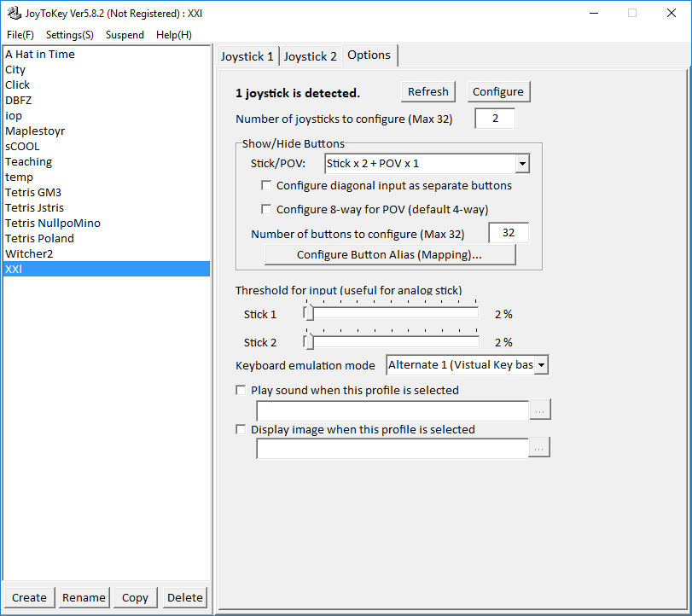This screenshot has height=616, width=692.
Task: Edit the number of joysticks to configure field
Action: click(495, 119)
